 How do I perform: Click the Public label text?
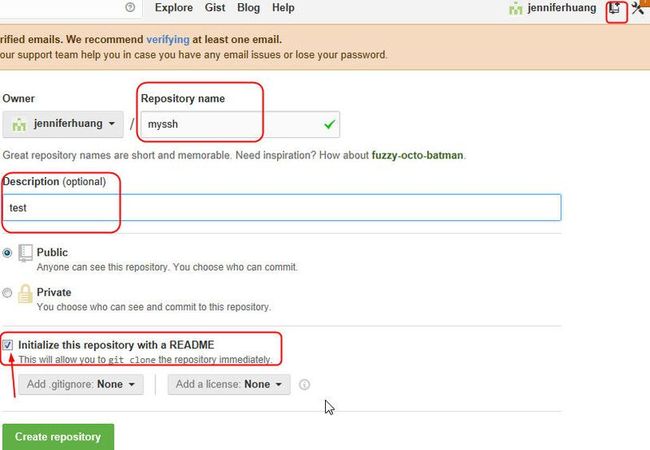[52, 252]
